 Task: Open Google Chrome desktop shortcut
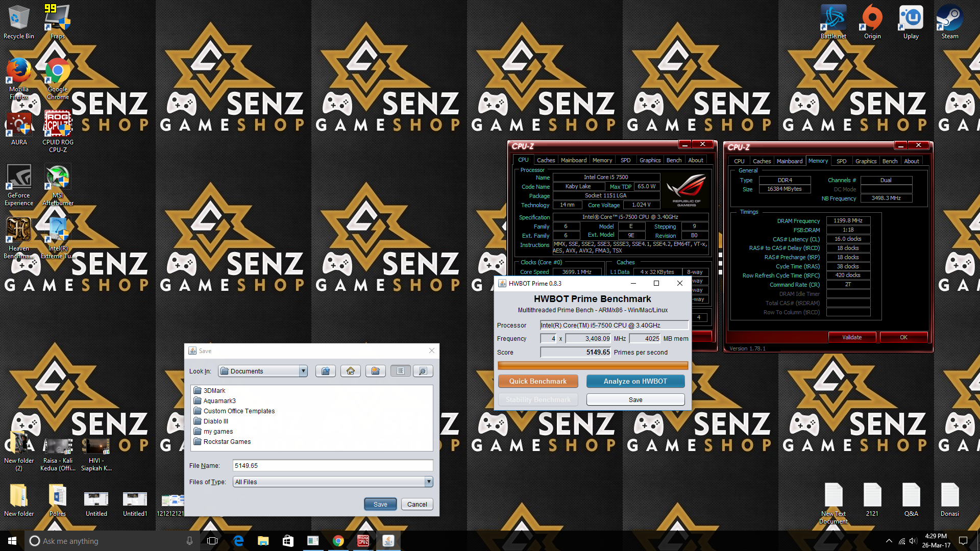pyautogui.click(x=58, y=79)
